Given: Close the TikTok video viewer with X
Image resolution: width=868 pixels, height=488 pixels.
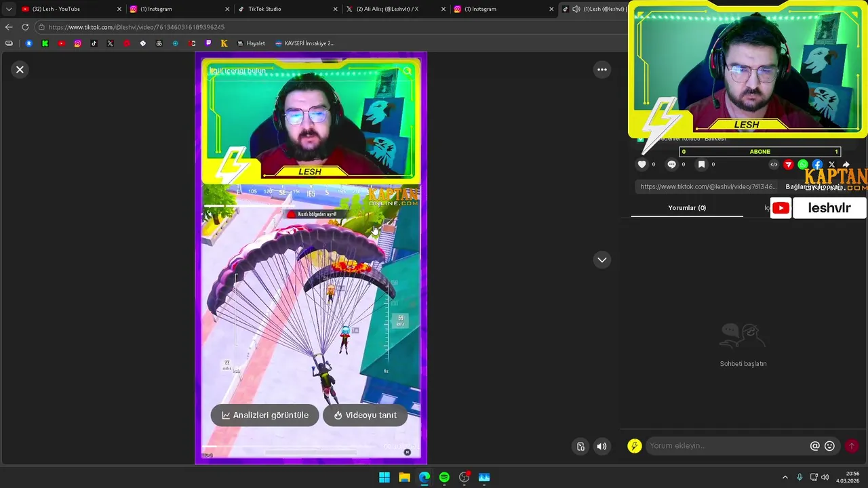Looking at the screenshot, I should 20,69.
